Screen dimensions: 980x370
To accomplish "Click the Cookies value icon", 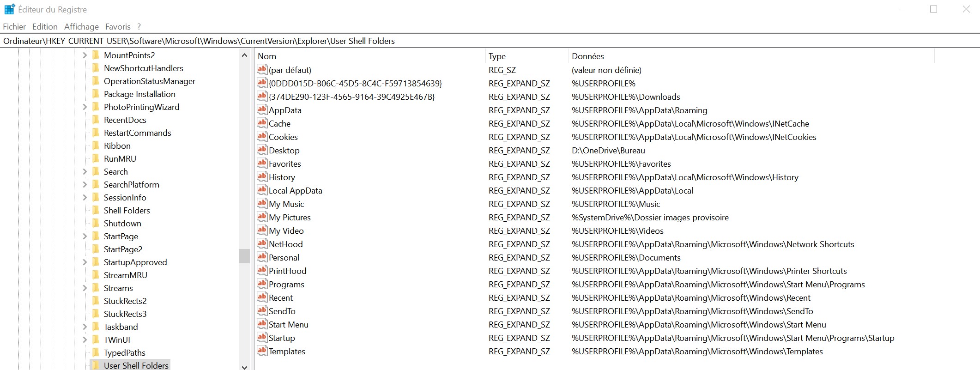I will pos(262,137).
